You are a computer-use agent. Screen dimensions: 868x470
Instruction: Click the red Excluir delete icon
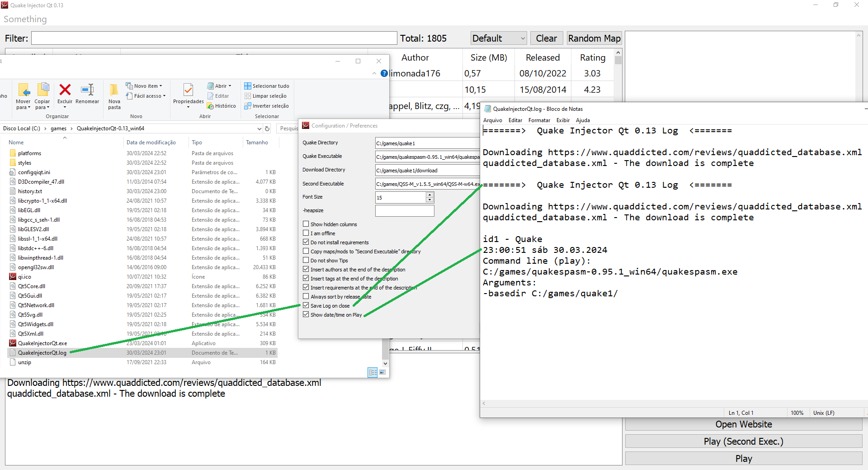coord(65,90)
